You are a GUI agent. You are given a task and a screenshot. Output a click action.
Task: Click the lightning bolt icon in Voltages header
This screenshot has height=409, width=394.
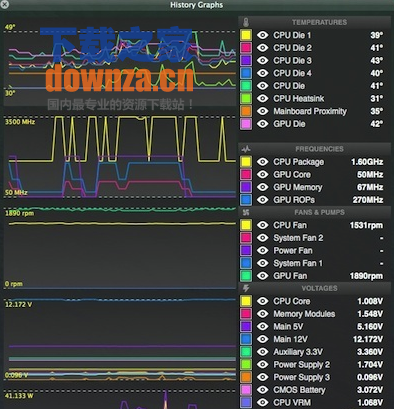point(246,288)
